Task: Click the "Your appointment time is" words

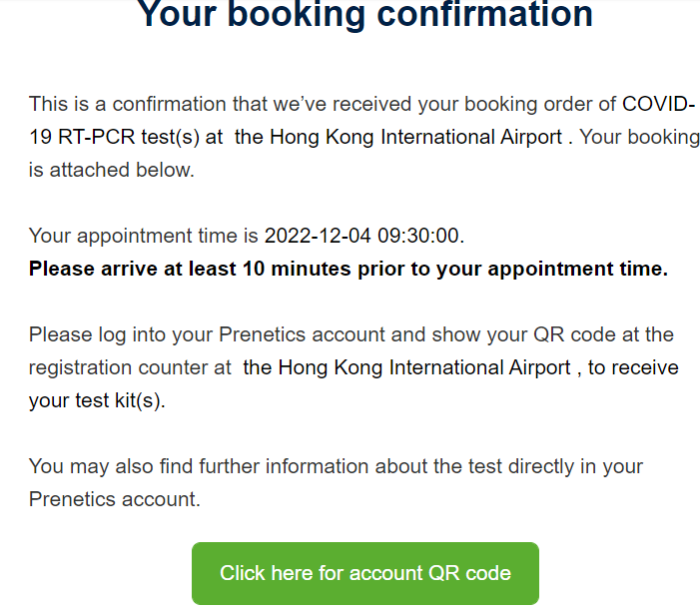Action: click(144, 236)
